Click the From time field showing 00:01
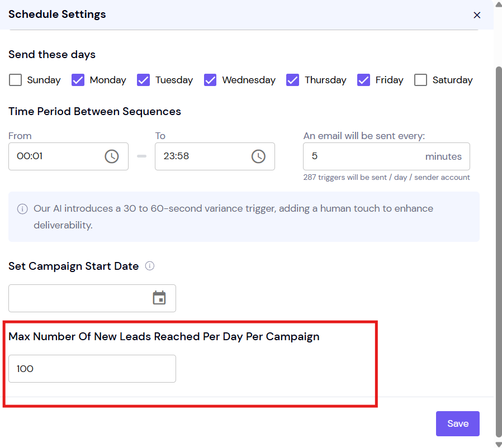 pos(69,156)
